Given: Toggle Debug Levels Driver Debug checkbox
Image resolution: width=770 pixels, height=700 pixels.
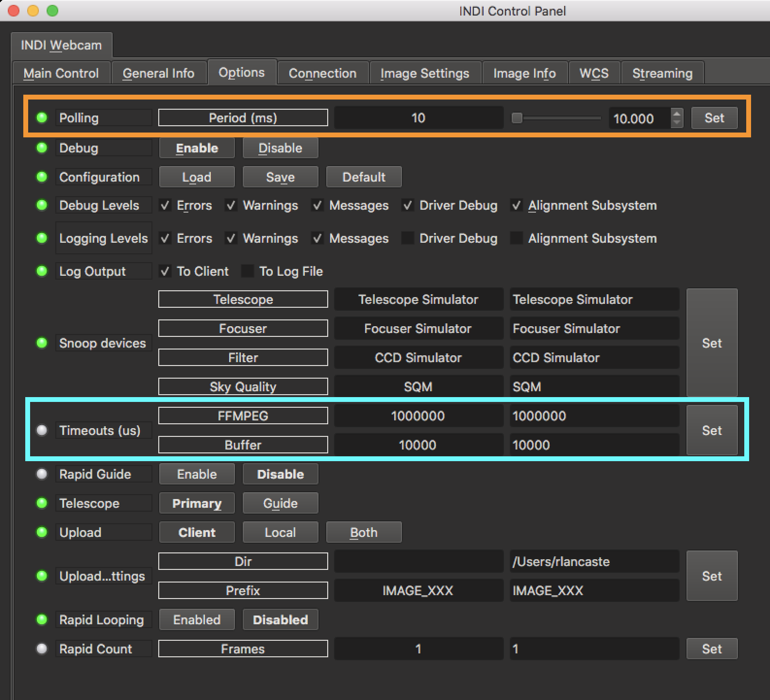Looking at the screenshot, I should pyautogui.click(x=408, y=205).
